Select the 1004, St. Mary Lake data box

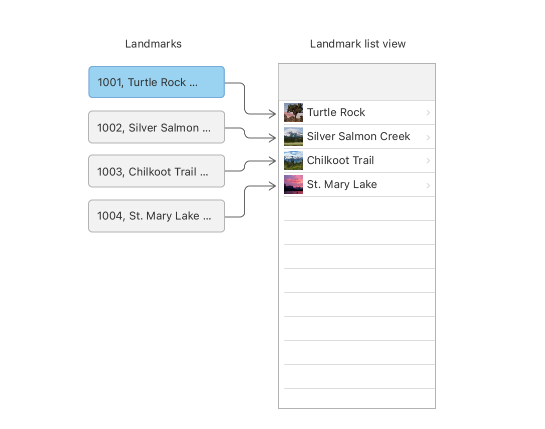[156, 216]
